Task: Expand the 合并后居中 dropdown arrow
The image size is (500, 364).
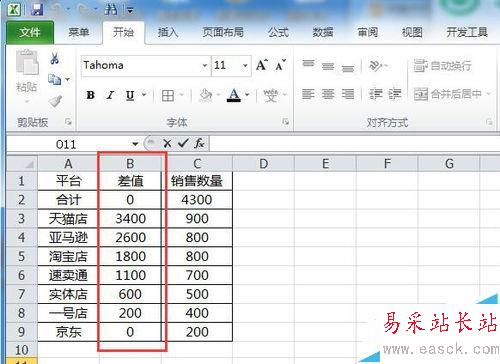Action: point(488,94)
